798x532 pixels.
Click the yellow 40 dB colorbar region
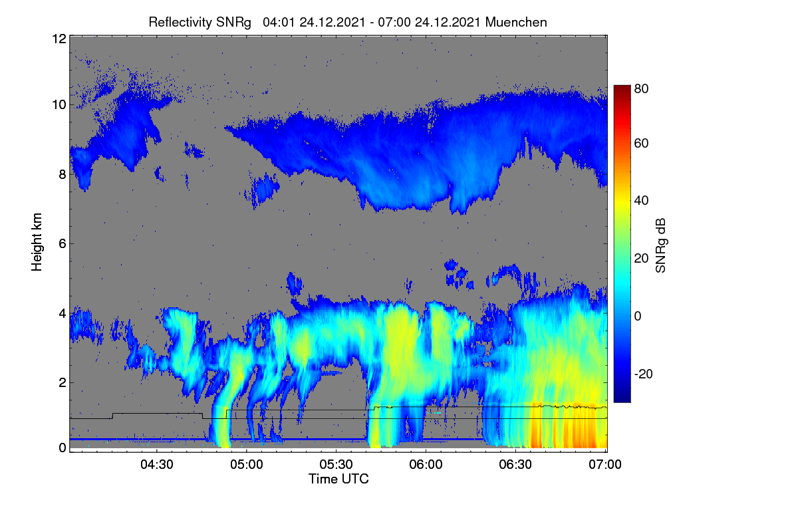pos(622,200)
